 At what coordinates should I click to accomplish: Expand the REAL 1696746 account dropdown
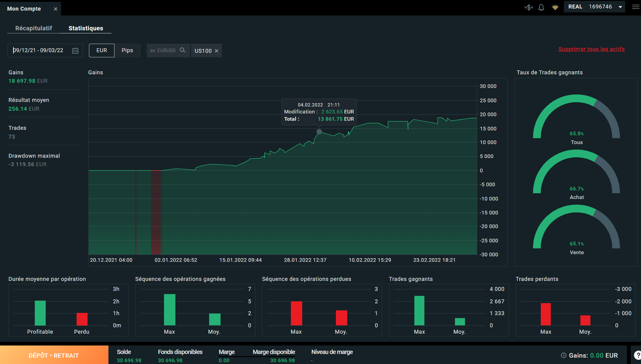click(x=620, y=7)
